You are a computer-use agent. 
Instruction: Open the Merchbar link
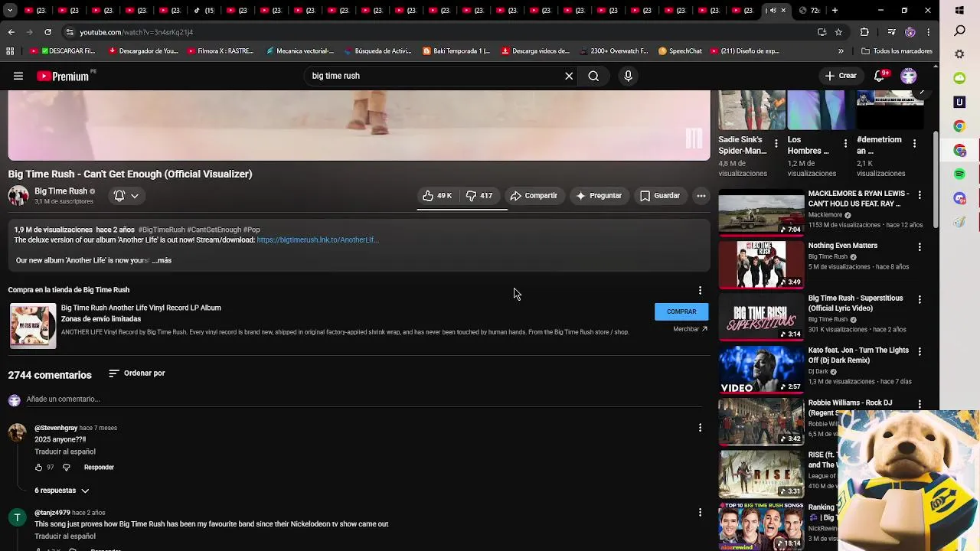tap(690, 329)
